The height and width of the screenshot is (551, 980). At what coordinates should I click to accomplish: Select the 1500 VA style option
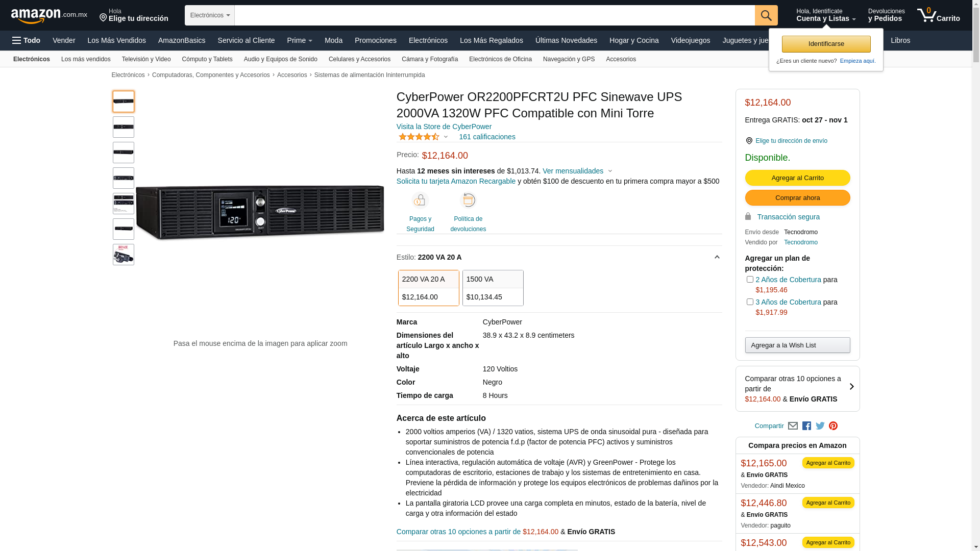coord(493,288)
